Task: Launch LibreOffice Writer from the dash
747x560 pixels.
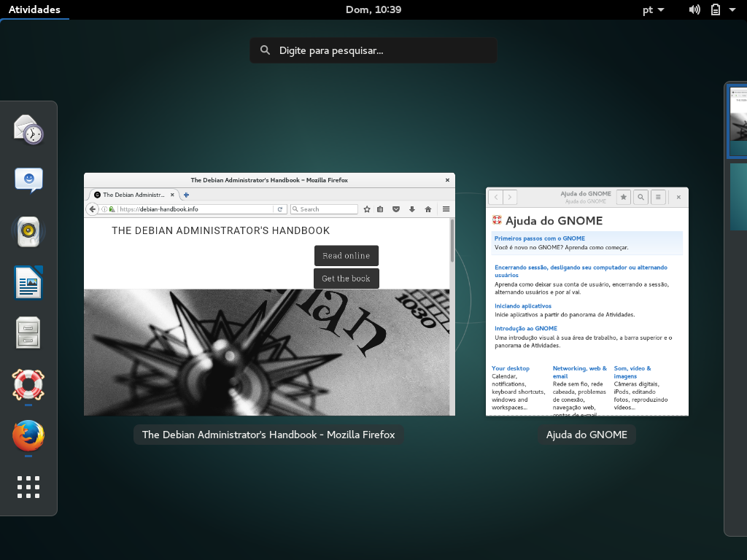Action: [x=28, y=282]
